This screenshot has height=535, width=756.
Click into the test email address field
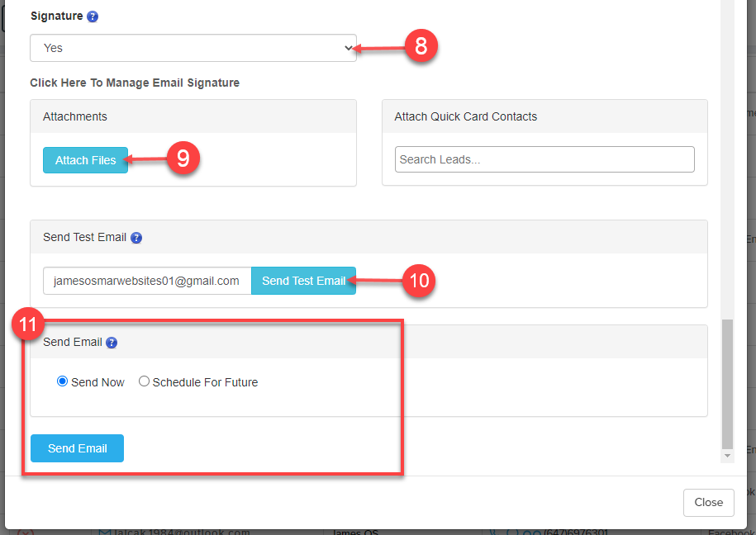[147, 281]
